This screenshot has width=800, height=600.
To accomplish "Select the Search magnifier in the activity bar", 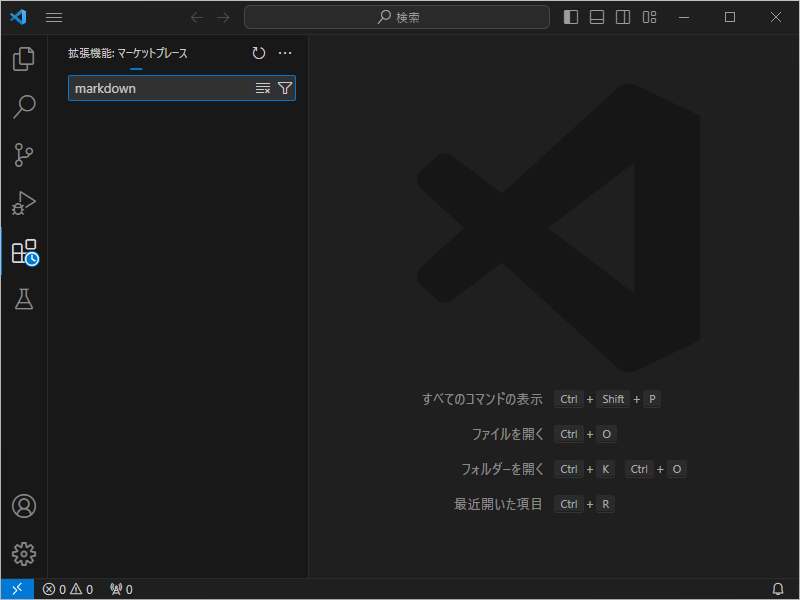I will pos(23,106).
